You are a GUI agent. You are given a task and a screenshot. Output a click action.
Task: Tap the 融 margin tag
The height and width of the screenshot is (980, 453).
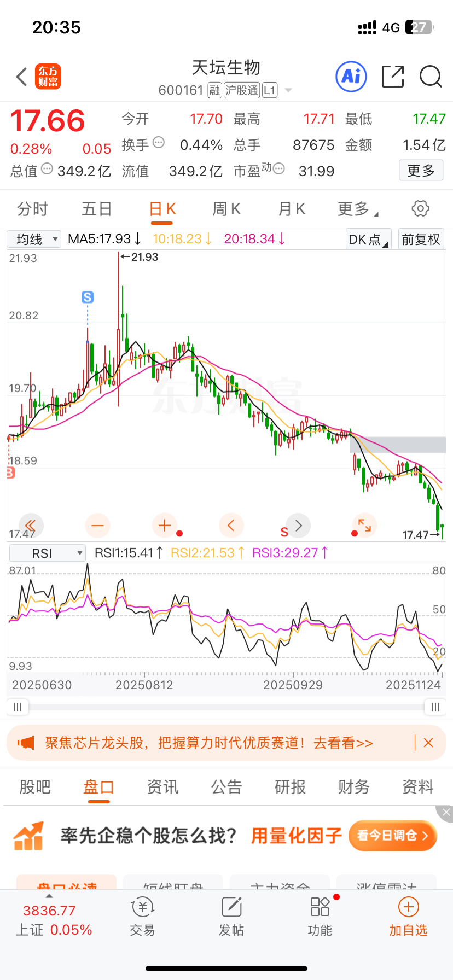point(215,90)
